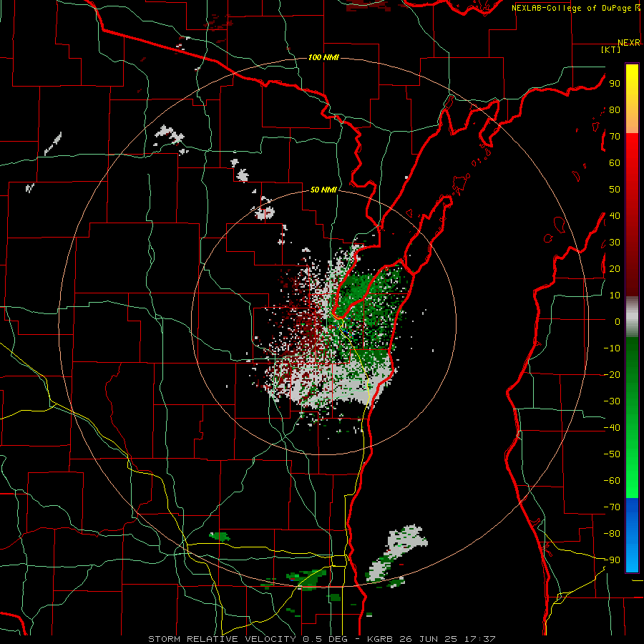Image resolution: width=644 pixels, height=644 pixels.
Task: Click the green echo cluster near bottom center
Action: 307,578
